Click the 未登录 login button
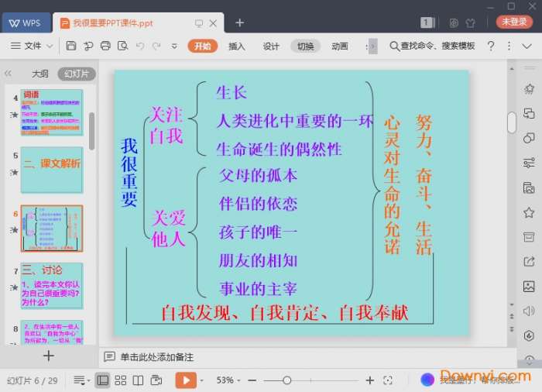542x392 pixels. tap(514, 22)
